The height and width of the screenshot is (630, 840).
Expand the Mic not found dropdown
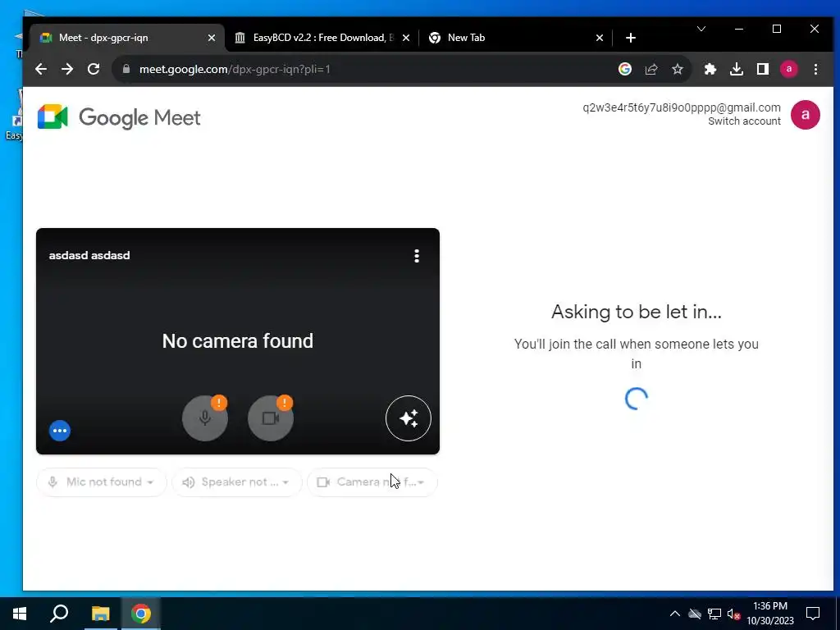click(x=102, y=482)
